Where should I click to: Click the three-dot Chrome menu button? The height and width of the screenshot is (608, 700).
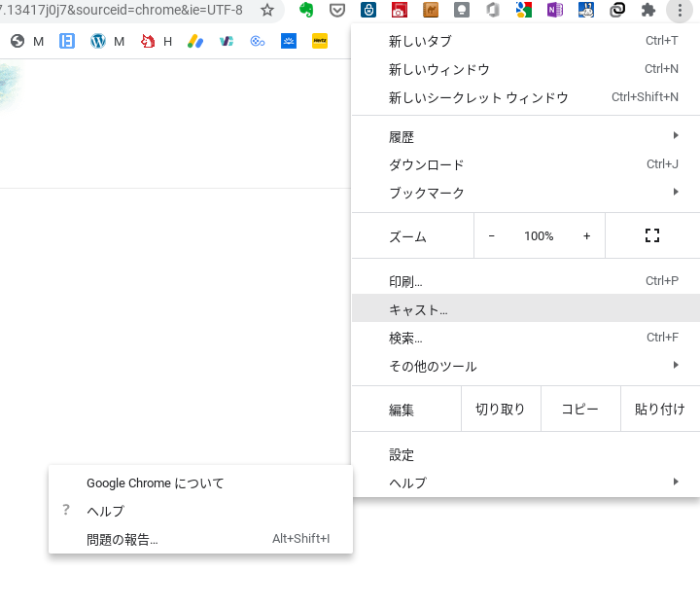tap(680, 10)
